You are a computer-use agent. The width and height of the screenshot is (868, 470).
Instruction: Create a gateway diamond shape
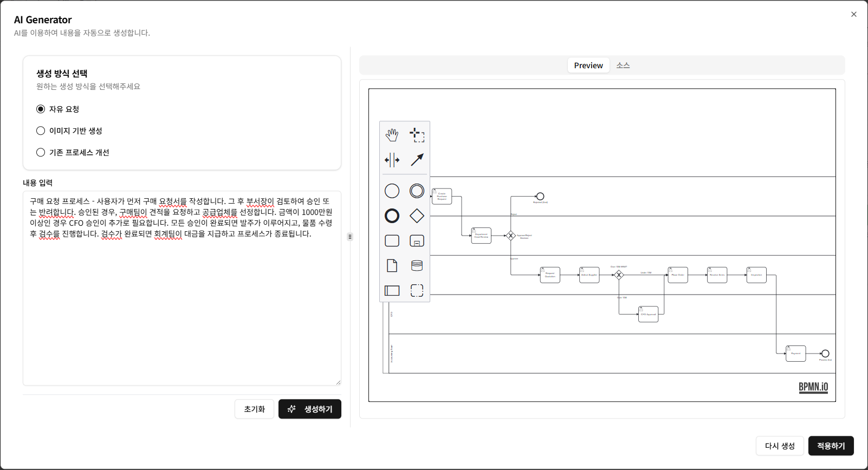pos(417,216)
